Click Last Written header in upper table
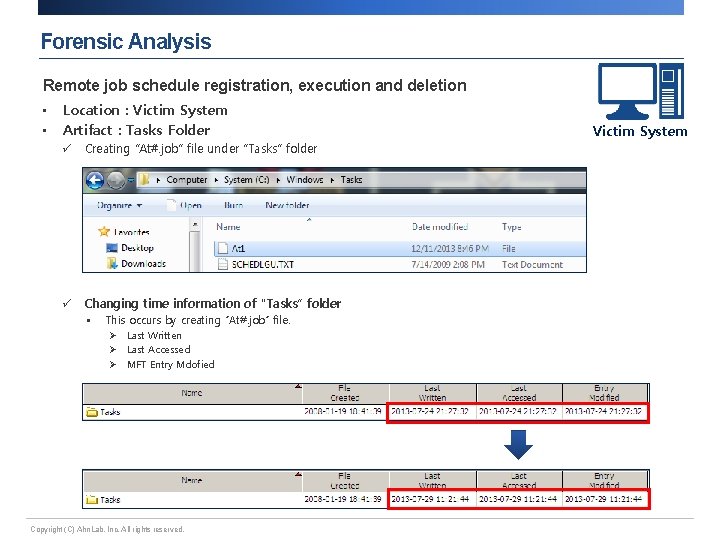Image resolution: width=720 pixels, height=540 pixels. pyautogui.click(x=432, y=393)
